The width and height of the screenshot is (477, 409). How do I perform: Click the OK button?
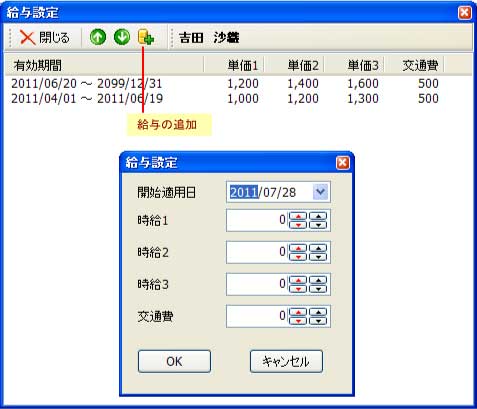click(x=174, y=361)
